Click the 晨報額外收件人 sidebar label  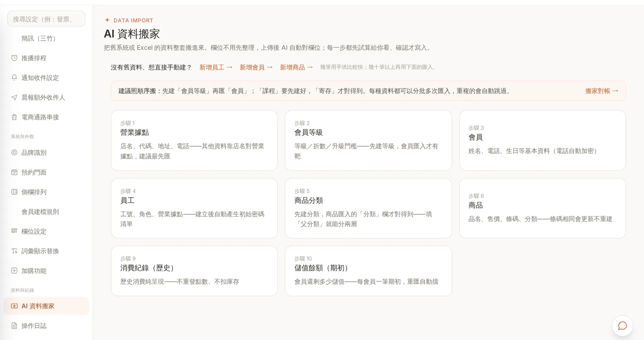(x=43, y=97)
